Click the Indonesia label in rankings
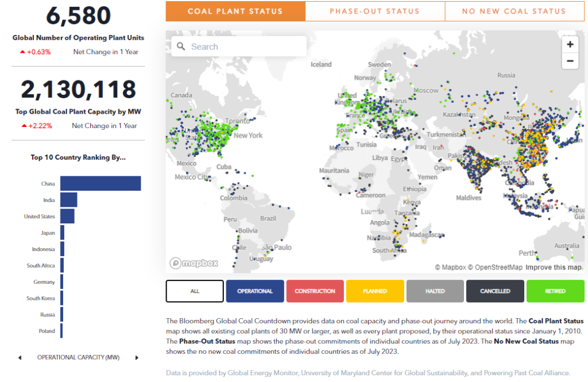This screenshot has width=588, height=382. 44,249
